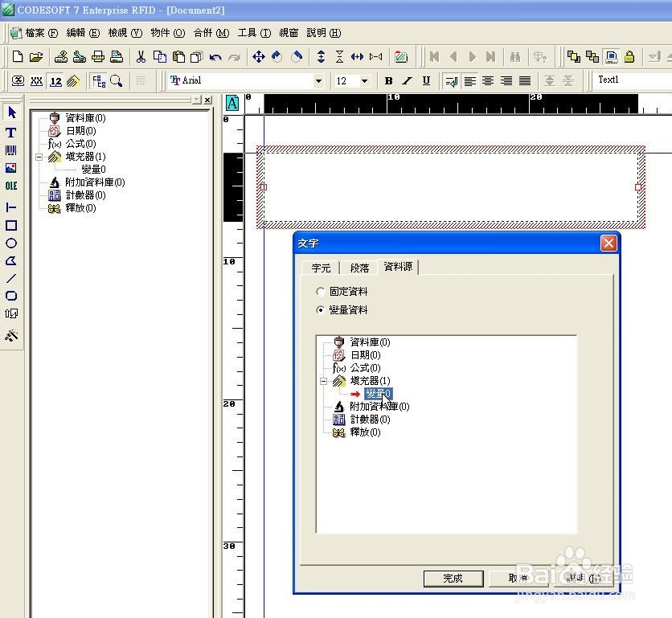Click the Zoom magnifier icon
The width and height of the screenshot is (672, 618).
(116, 80)
